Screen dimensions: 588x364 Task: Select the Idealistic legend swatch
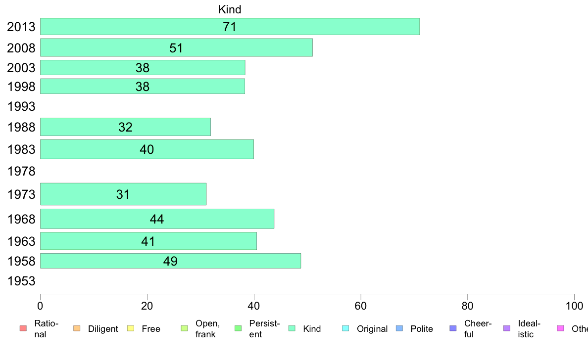pyautogui.click(x=507, y=328)
